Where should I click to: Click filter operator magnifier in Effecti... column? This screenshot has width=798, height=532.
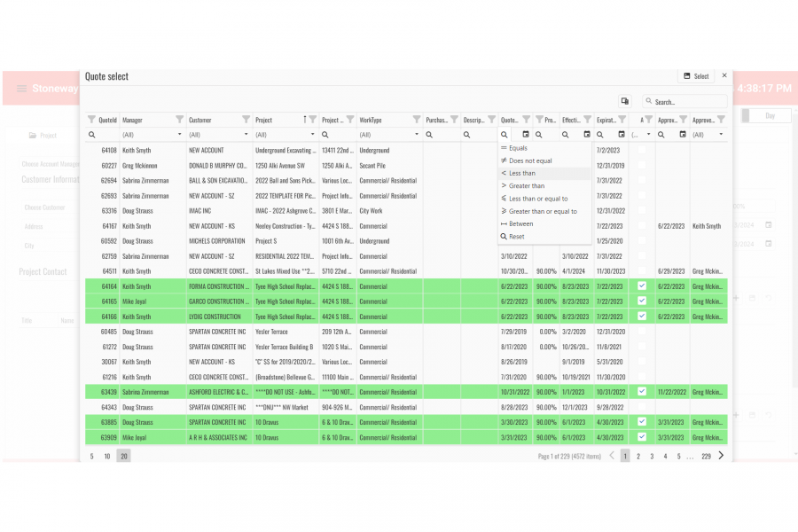[565, 135]
